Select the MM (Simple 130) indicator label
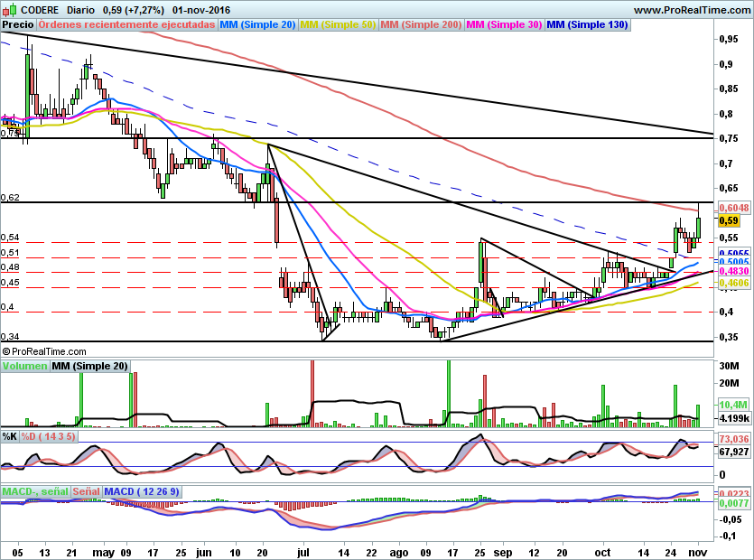 pyautogui.click(x=587, y=24)
